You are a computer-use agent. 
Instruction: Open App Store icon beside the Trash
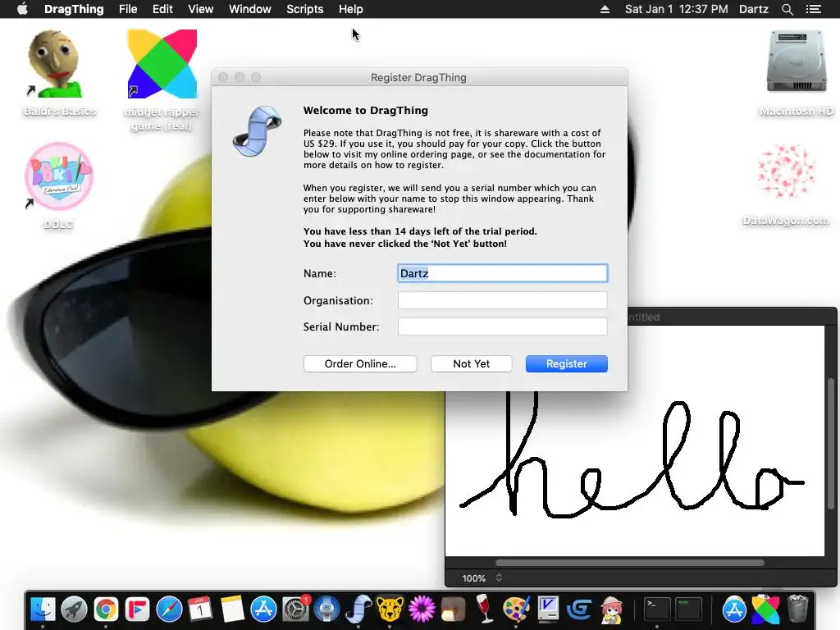pos(734,609)
